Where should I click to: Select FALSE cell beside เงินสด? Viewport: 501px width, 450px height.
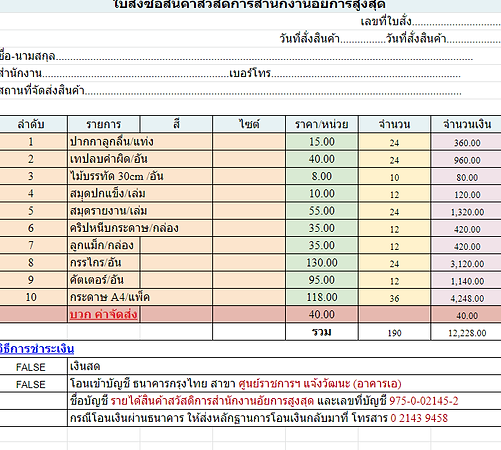(x=33, y=367)
